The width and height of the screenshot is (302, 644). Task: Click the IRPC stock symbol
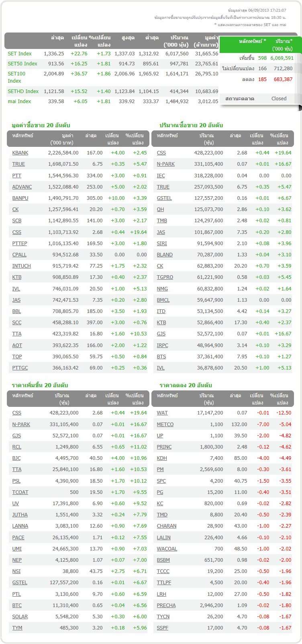[162, 345]
